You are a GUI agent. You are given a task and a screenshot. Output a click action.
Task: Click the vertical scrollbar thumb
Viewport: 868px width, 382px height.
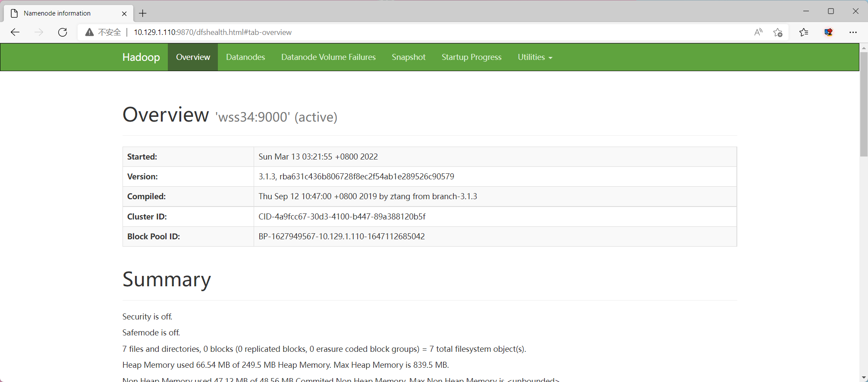(864, 104)
